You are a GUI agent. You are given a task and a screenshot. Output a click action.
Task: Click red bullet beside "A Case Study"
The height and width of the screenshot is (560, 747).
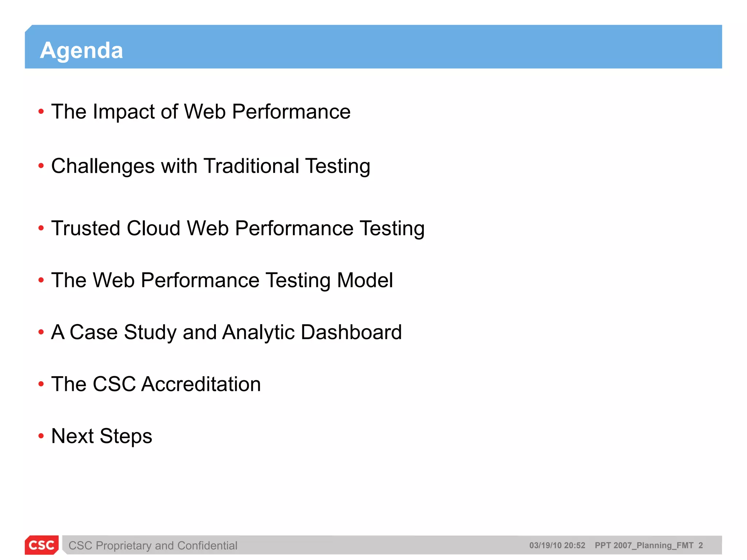click(x=41, y=332)
